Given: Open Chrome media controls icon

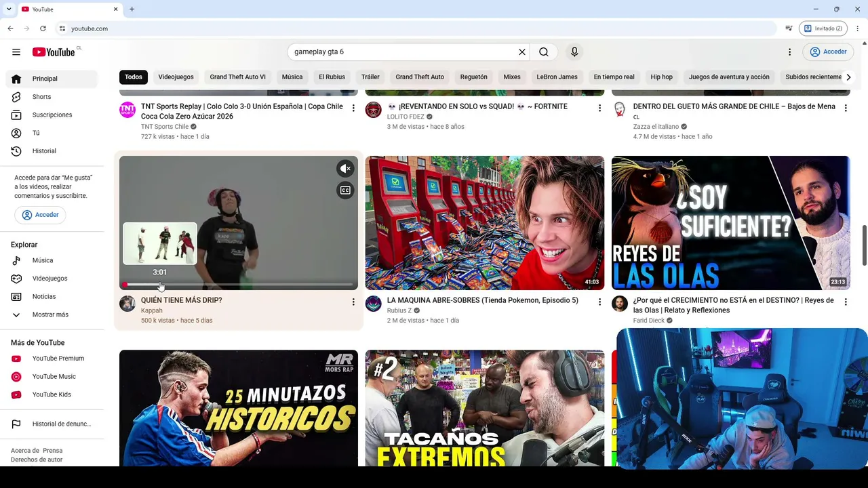Looking at the screenshot, I should [x=789, y=28].
